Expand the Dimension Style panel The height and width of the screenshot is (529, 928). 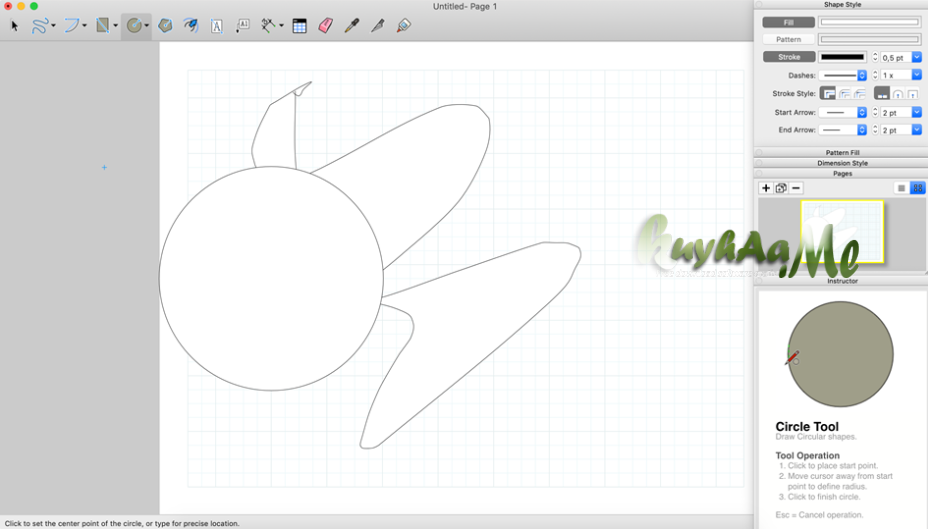[842, 163]
